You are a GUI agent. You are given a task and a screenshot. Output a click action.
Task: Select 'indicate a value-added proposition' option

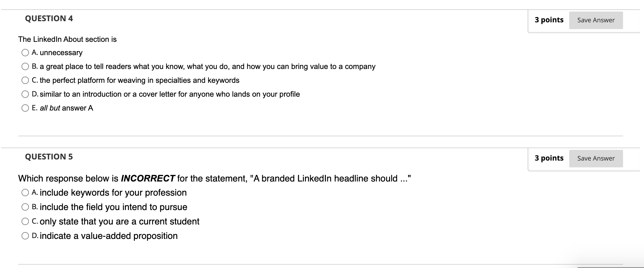pyautogui.click(x=25, y=236)
